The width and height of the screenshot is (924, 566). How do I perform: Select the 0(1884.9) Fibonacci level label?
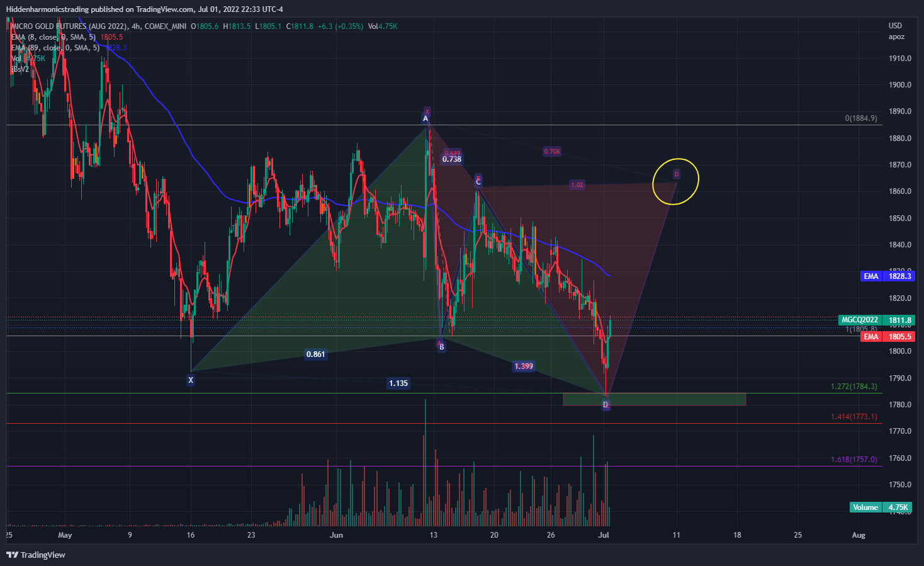pyautogui.click(x=861, y=118)
